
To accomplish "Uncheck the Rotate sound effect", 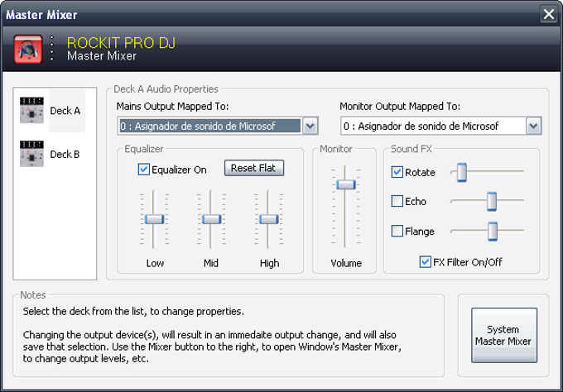I will coord(397,172).
